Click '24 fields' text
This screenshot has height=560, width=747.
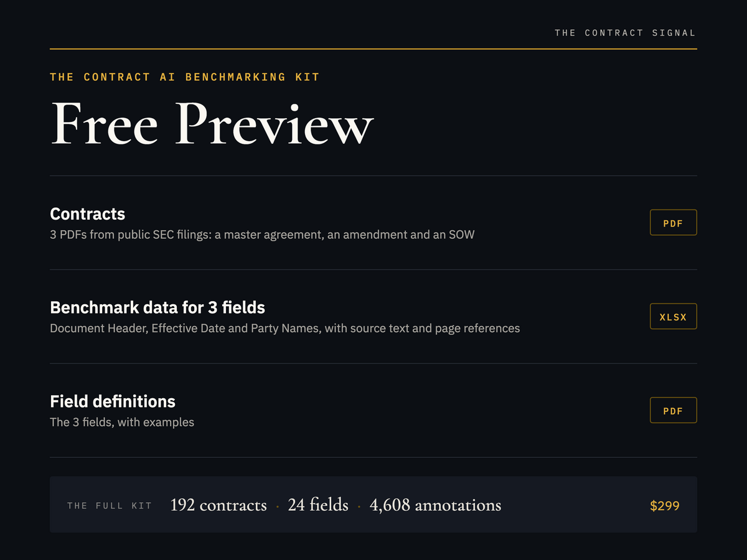318,505
